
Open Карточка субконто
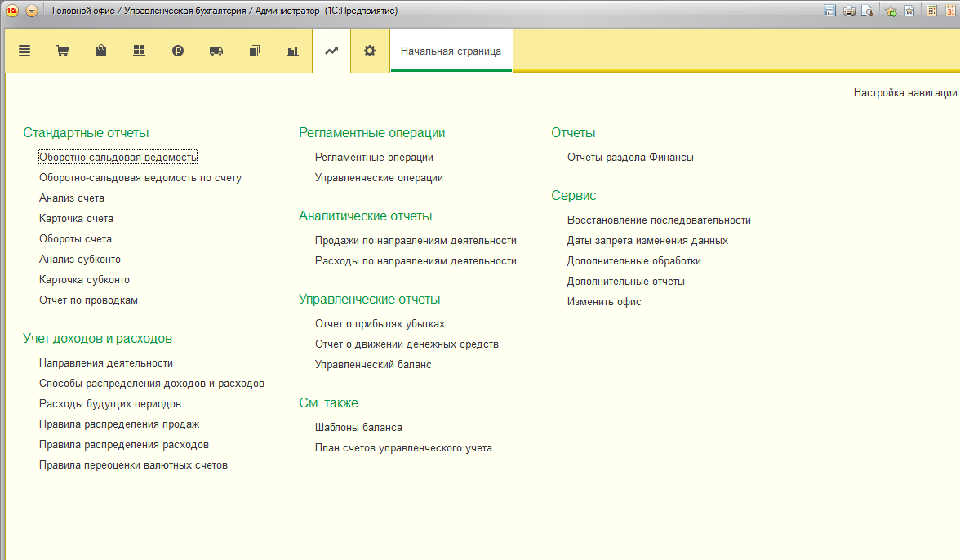(85, 280)
